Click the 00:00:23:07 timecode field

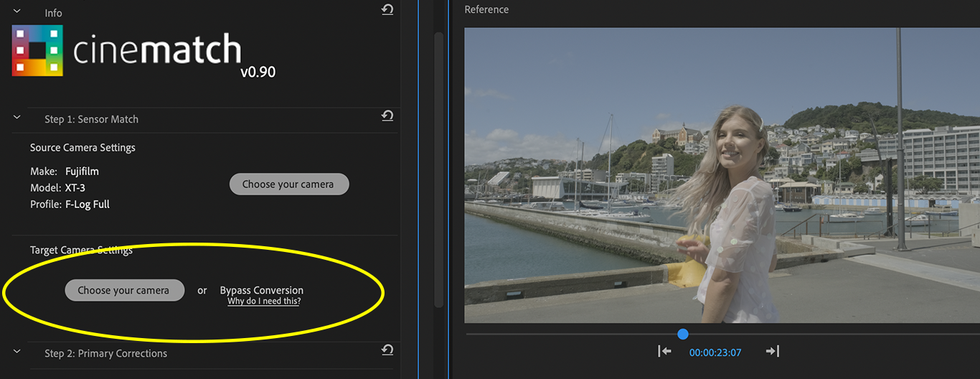pos(715,352)
